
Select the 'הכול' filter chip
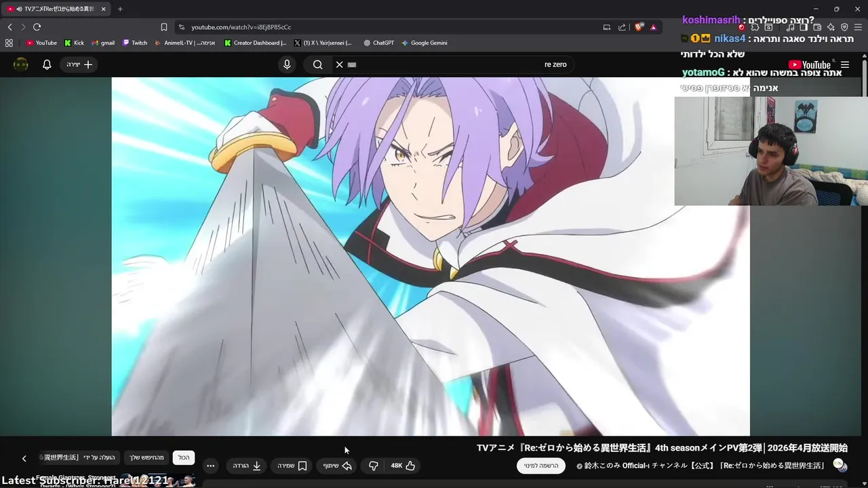[184, 457]
